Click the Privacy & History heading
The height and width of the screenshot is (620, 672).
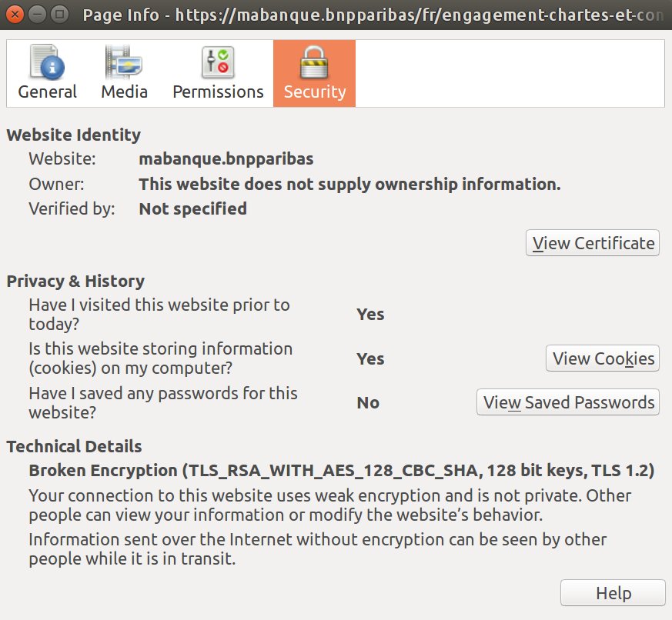75,282
